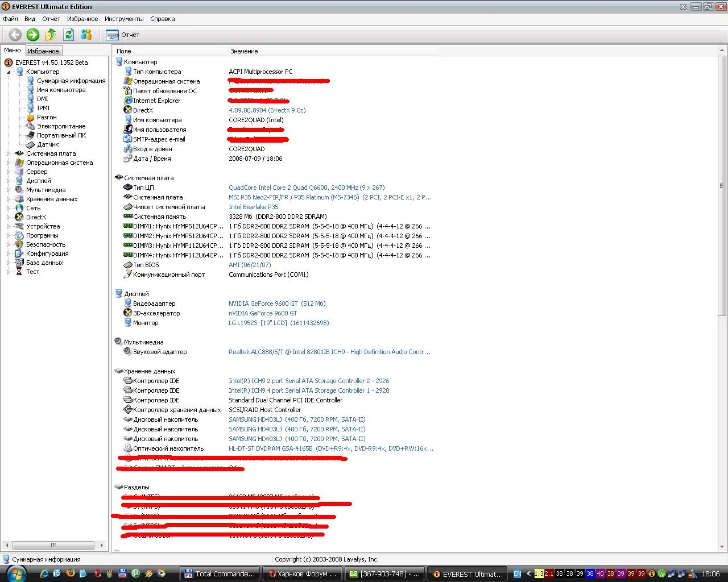The image size is (728, 582).
Task: Click the Тест hourglass tree icon
Action: tap(19, 272)
